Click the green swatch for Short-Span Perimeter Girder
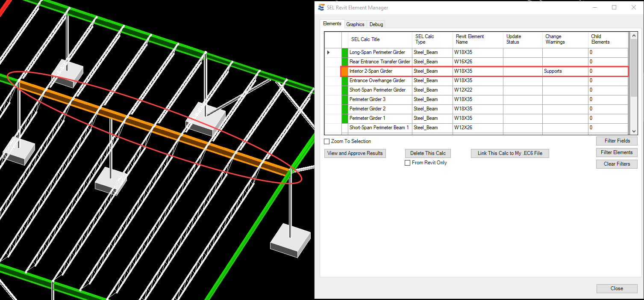The height and width of the screenshot is (300, 644). click(345, 90)
